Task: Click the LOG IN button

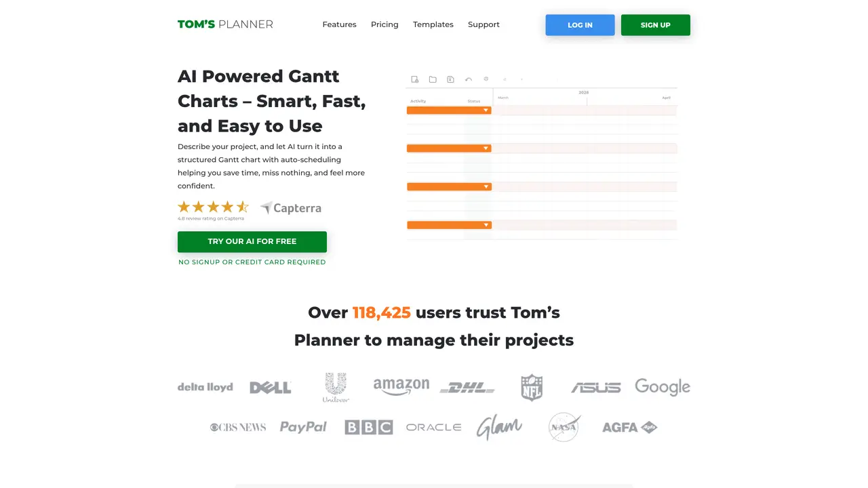Action: point(580,25)
